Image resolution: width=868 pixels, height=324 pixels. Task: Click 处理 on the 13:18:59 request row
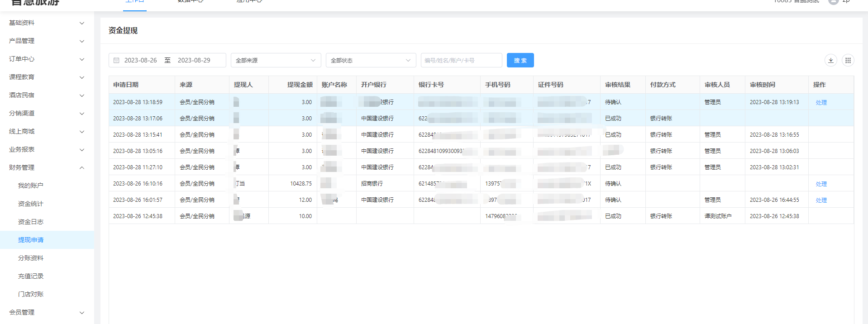(821, 102)
